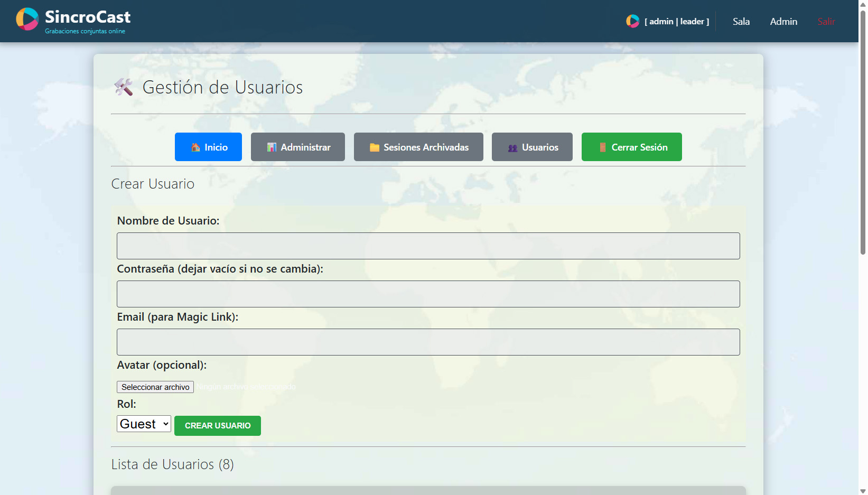The width and height of the screenshot is (868, 495).
Task: Click the Usuarios navigation button
Action: (532, 147)
